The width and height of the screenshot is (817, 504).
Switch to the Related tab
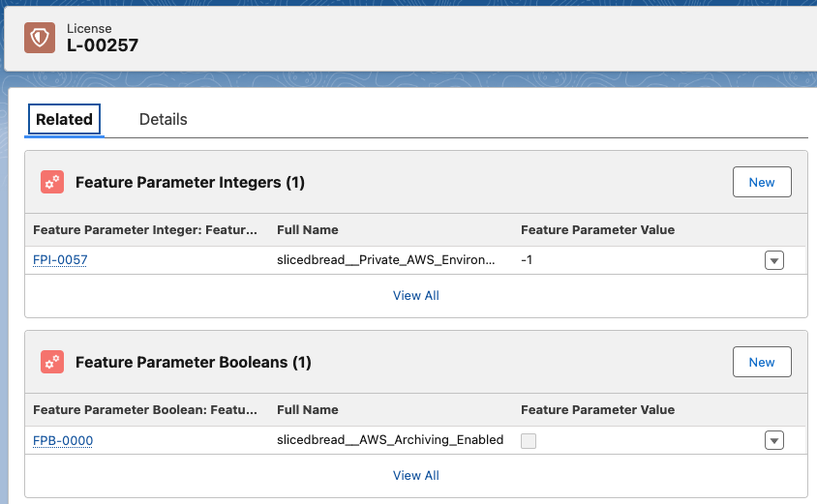click(x=64, y=120)
